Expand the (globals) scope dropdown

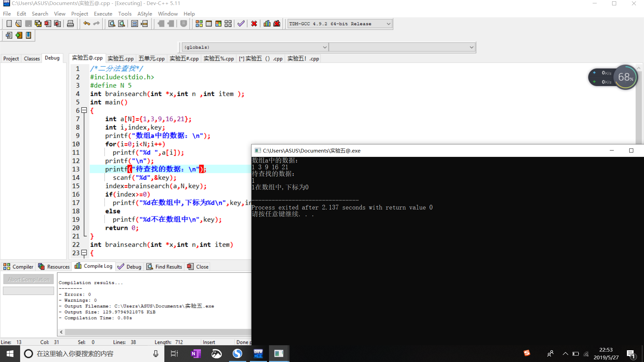324,47
